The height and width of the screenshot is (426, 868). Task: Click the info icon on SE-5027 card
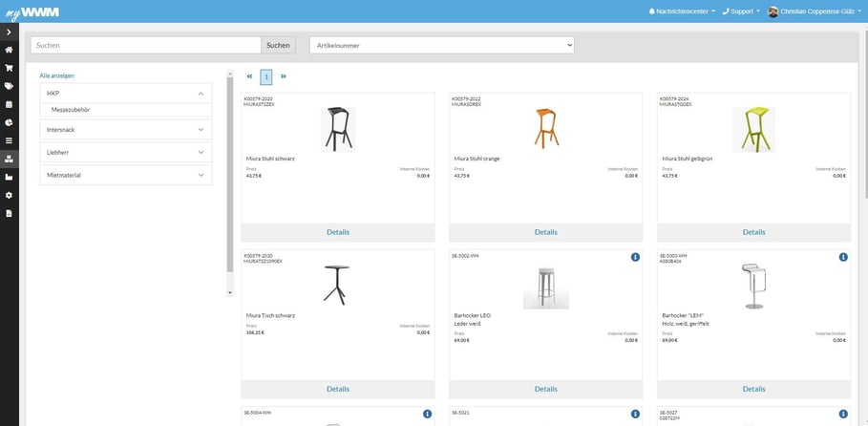coord(843,414)
